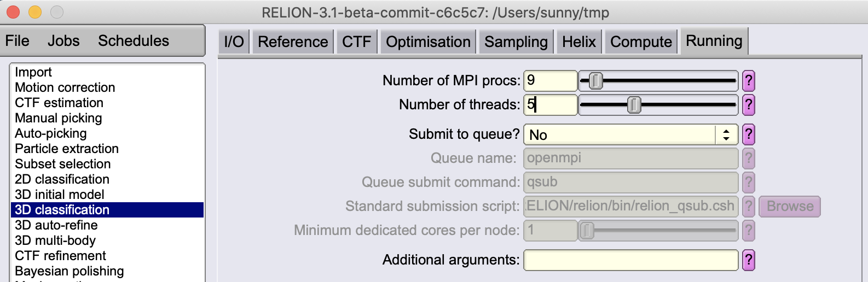Click the Number of threads field
This screenshot has height=282, width=868.
click(x=550, y=105)
